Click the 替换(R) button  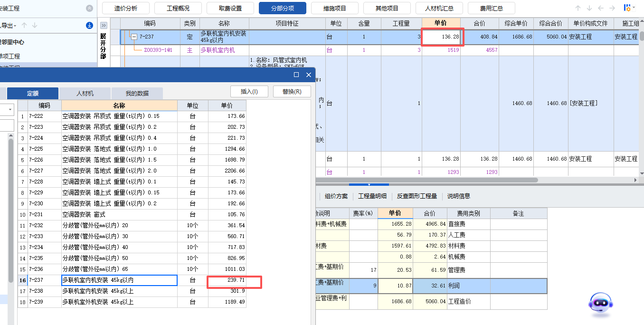click(292, 92)
